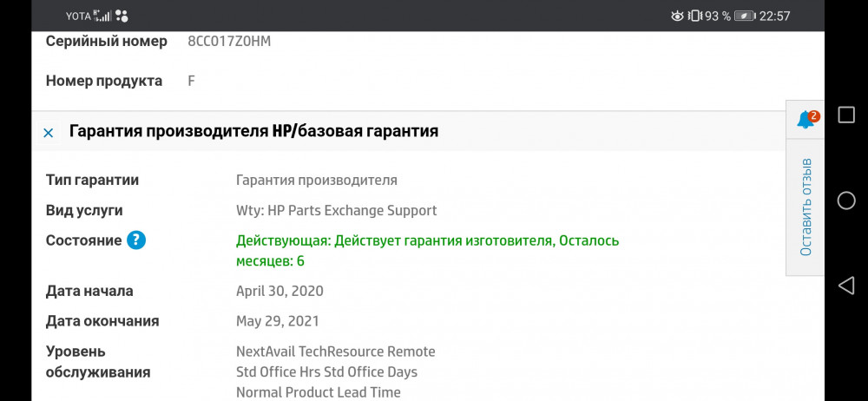
Task: Open the Оставить отзыв feedback tab
Action: (x=806, y=207)
